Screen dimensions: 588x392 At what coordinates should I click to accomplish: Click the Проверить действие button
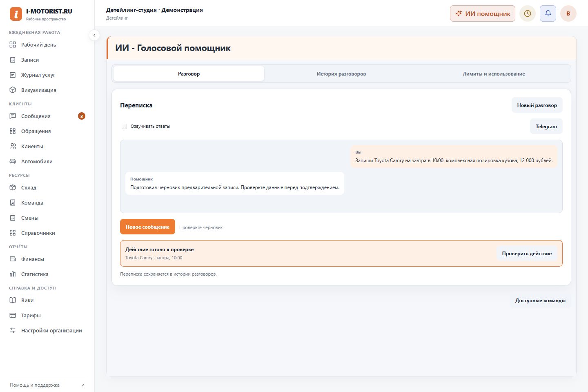(x=527, y=254)
